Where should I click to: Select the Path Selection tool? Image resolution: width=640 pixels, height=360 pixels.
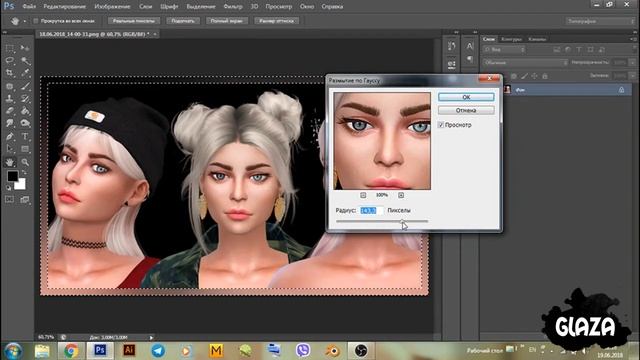tap(10, 149)
